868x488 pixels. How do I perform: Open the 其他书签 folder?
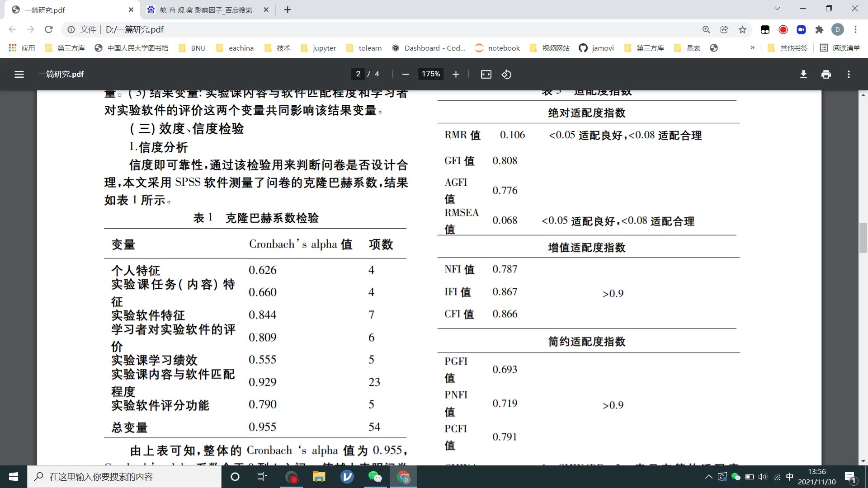(x=788, y=48)
